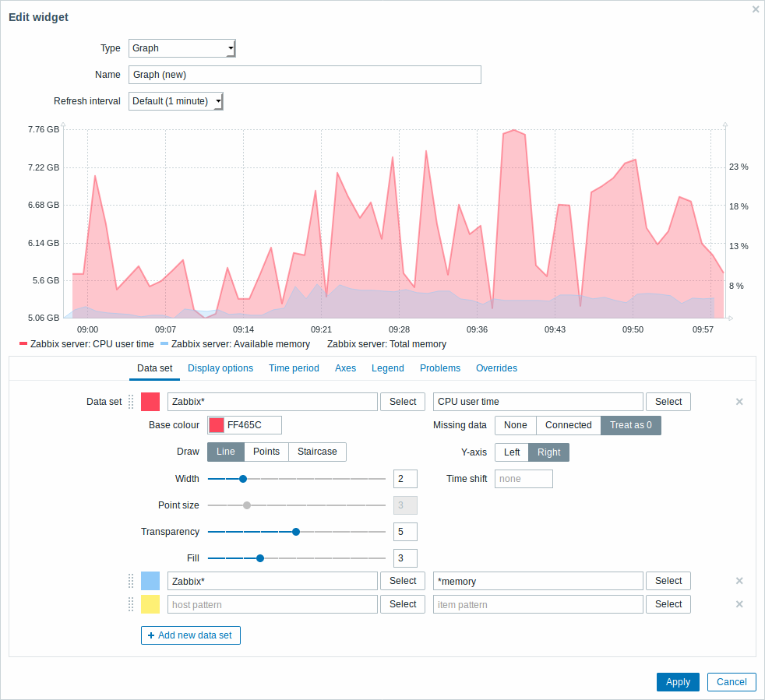
Task: Add a new data set
Action: pos(191,635)
